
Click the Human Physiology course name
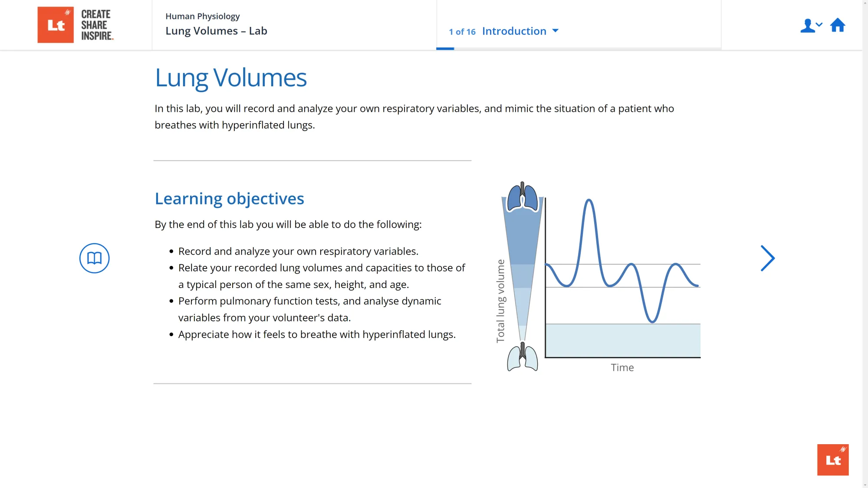coord(202,16)
